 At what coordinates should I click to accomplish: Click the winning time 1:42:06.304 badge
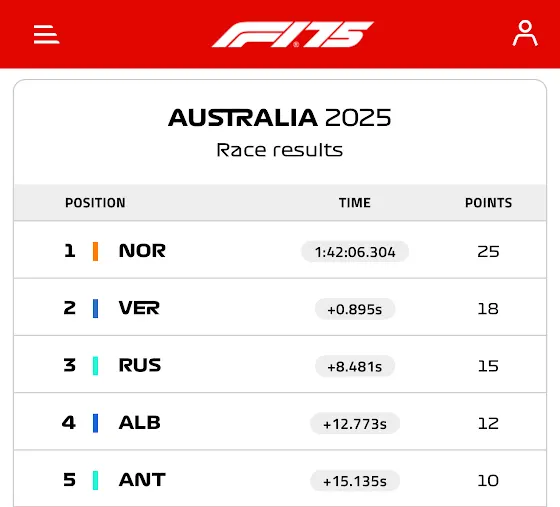coord(355,252)
